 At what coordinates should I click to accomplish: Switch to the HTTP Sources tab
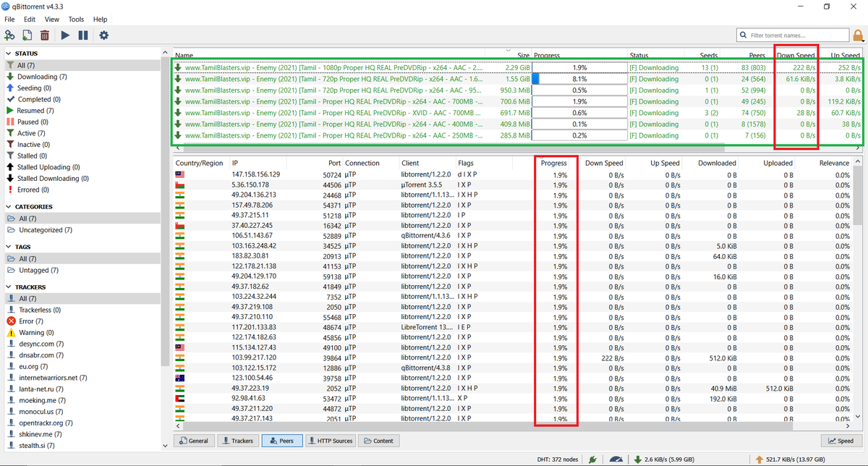pos(330,441)
